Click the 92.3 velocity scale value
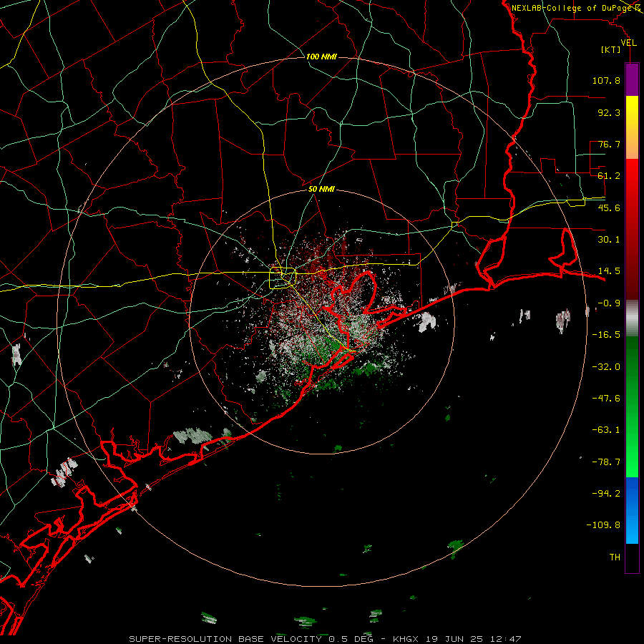 609,112
